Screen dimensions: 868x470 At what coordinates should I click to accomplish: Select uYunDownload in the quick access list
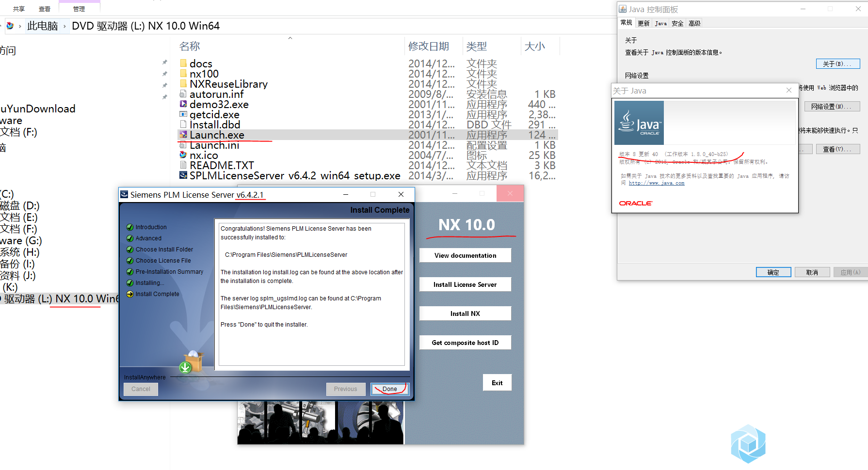(38, 109)
